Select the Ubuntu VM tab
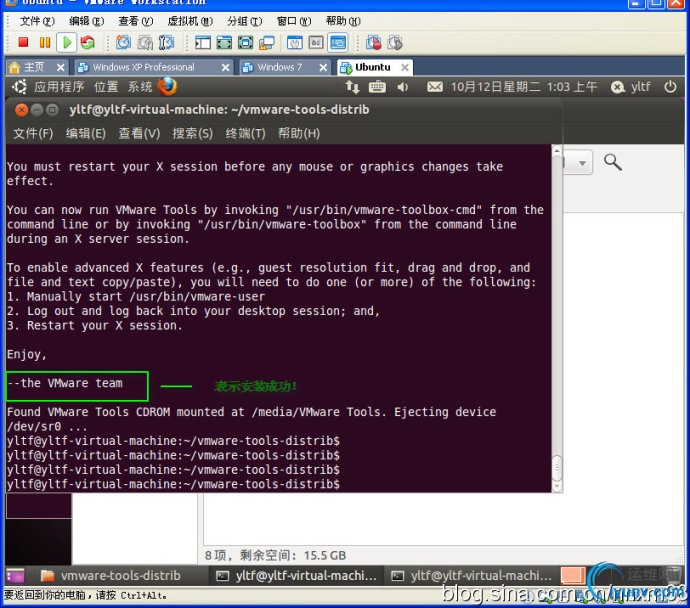Image resolution: width=690 pixels, height=608 pixels. [x=373, y=67]
